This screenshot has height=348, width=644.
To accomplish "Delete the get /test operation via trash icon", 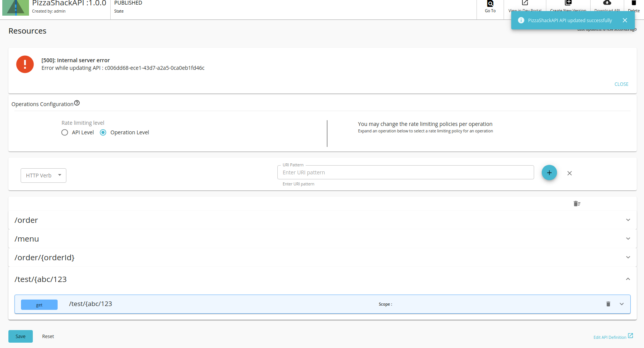I will tap(608, 304).
